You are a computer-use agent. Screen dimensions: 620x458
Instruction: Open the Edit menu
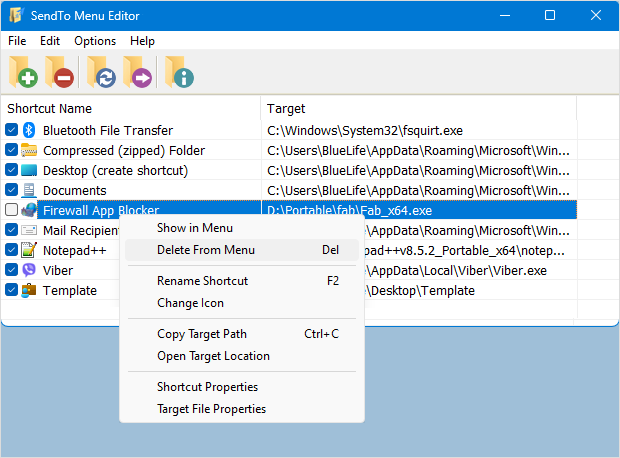point(50,41)
